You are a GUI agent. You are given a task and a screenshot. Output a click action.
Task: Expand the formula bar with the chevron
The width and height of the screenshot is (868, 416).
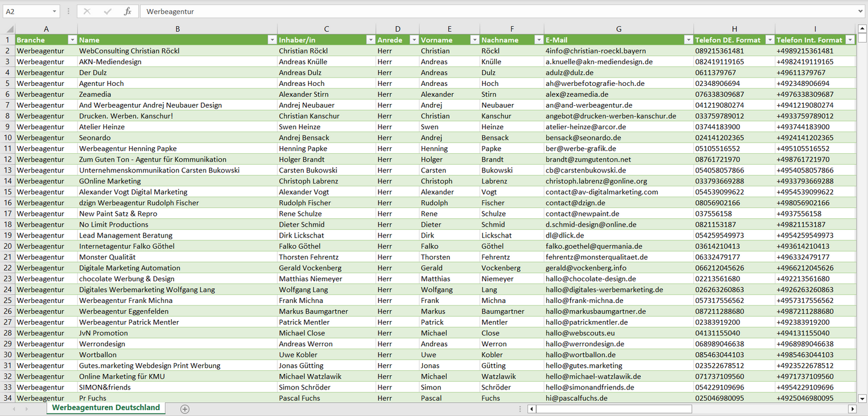pyautogui.click(x=861, y=11)
